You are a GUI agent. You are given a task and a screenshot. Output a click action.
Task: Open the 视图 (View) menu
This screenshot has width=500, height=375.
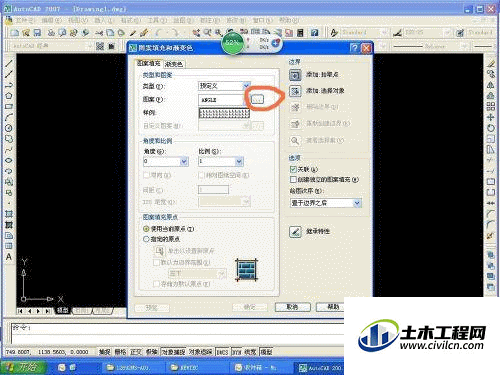(78, 20)
